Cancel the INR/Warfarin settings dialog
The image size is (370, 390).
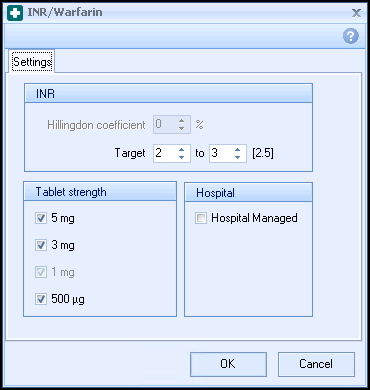pyautogui.click(x=316, y=364)
